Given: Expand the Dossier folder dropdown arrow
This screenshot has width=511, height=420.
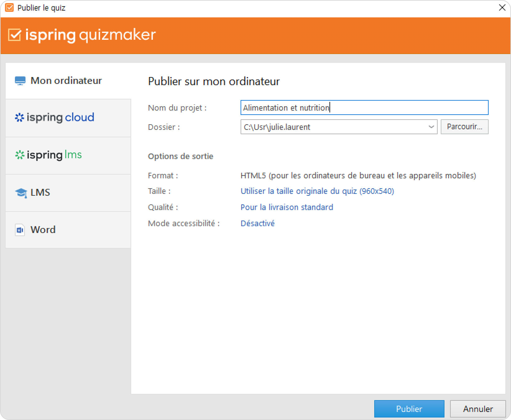Looking at the screenshot, I should pos(431,127).
